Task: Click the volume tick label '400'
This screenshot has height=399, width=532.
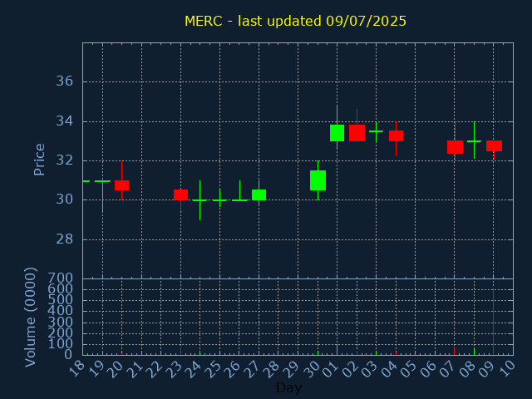Action: click(x=61, y=311)
